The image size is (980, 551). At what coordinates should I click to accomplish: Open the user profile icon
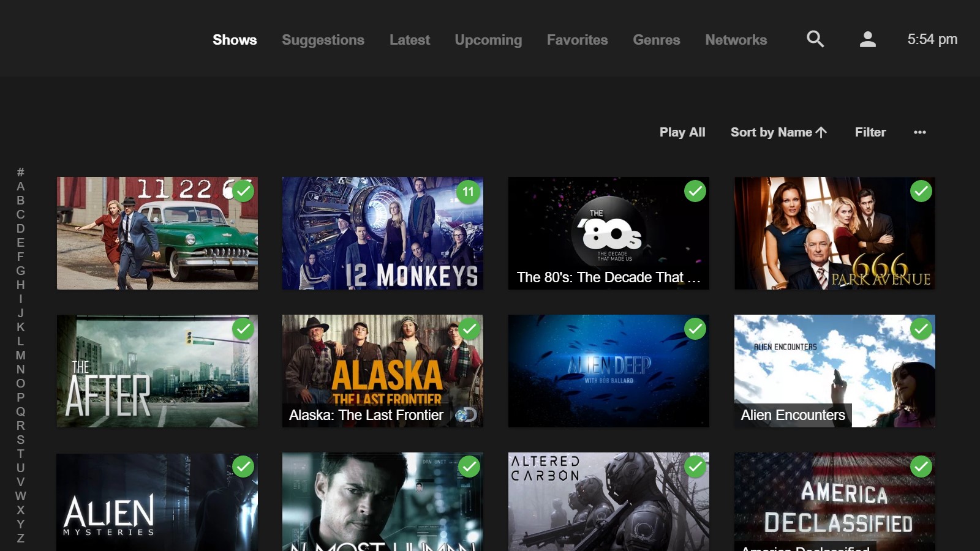click(867, 39)
